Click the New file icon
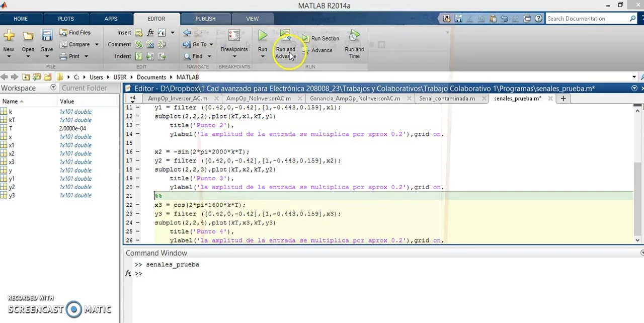Image resolution: width=644 pixels, height=323 pixels. point(9,36)
